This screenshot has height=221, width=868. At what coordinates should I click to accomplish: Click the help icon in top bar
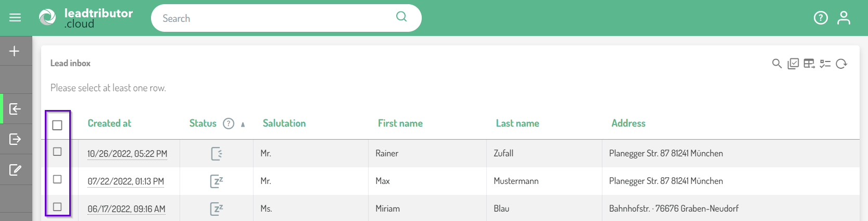pos(821,18)
